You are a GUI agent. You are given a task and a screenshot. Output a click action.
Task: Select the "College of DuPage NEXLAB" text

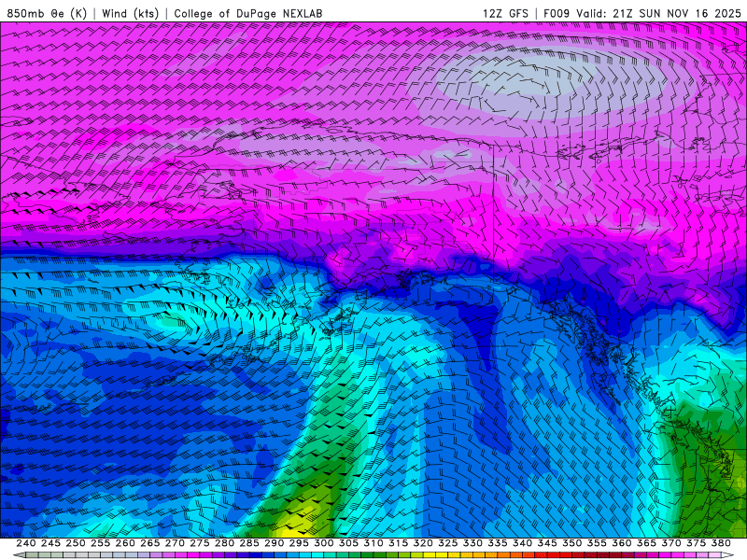pyautogui.click(x=247, y=13)
